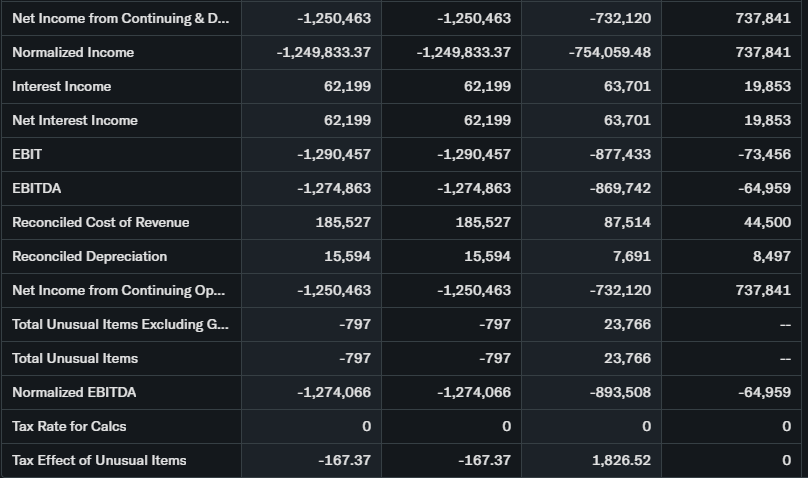
Task: Select the EBIT row label
Action: (x=27, y=154)
